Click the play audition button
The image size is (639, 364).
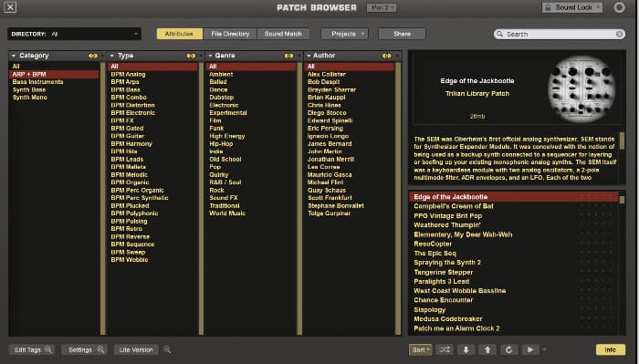point(530,349)
